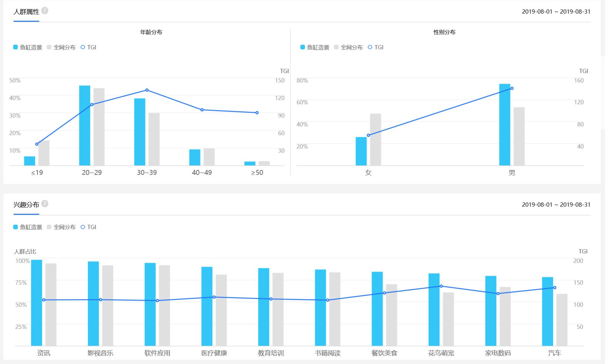Click the help icon beside 人群属性
The width and height of the screenshot is (605, 364).
(45, 11)
